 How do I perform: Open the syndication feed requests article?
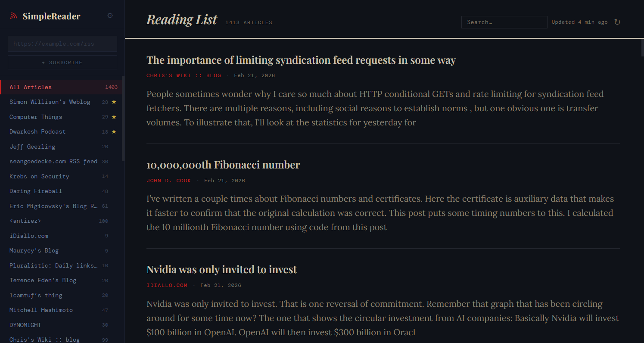point(301,60)
